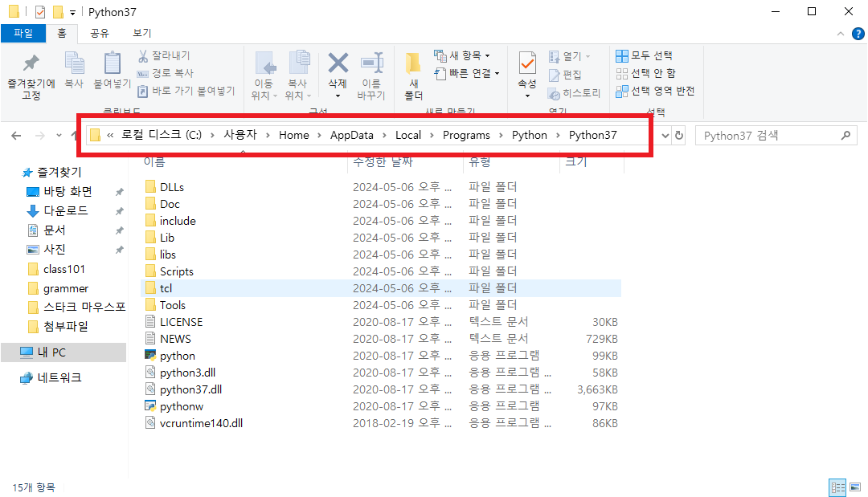
Task: Click 바로 가기 붙여넣기 (Paste shortcut)
Action: tap(186, 91)
